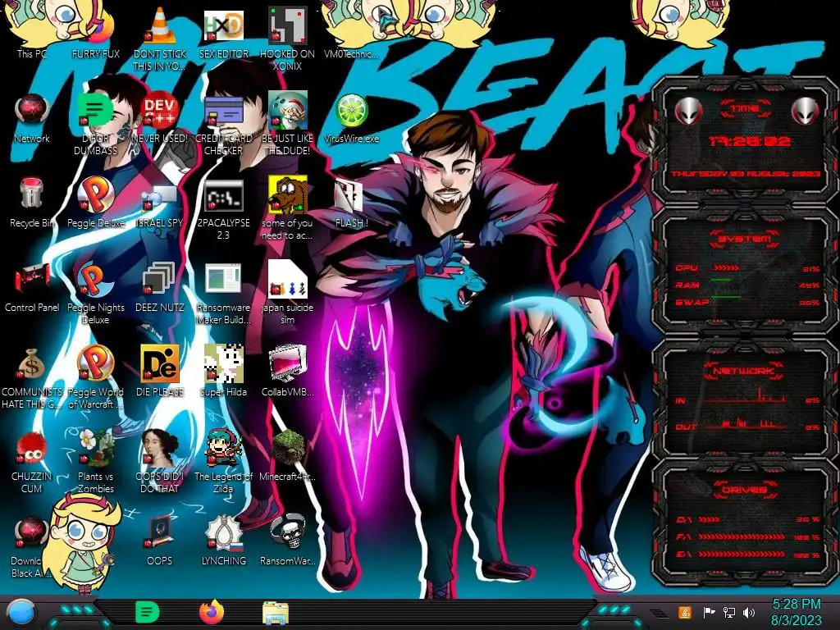Viewport: 840px width, 630px height.
Task: Click the F:\ drive usage bar
Action: 742,536
